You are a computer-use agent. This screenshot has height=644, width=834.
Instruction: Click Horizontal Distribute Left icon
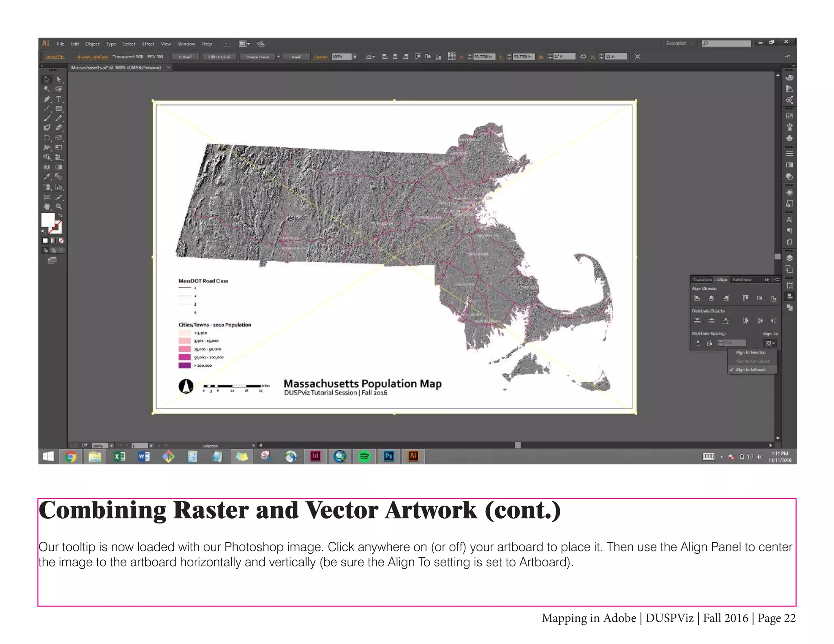coord(745,321)
